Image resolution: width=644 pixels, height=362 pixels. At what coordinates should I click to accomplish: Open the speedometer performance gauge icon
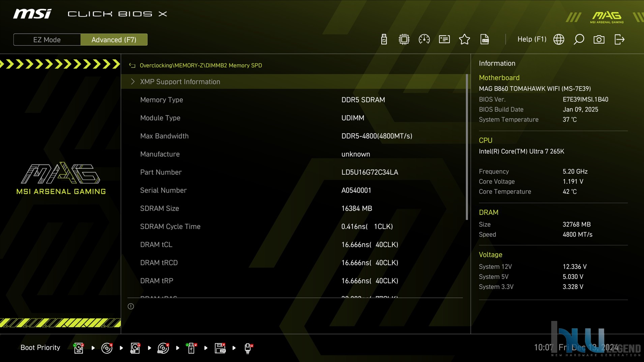(424, 39)
